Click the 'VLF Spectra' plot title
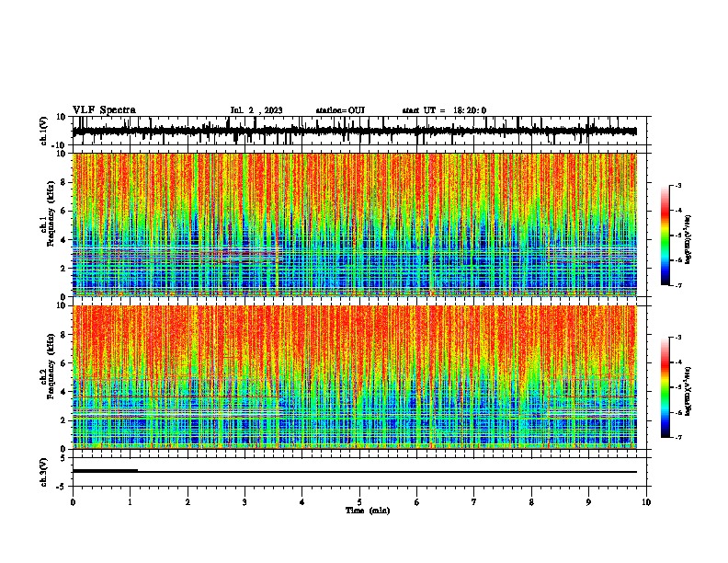 point(104,110)
